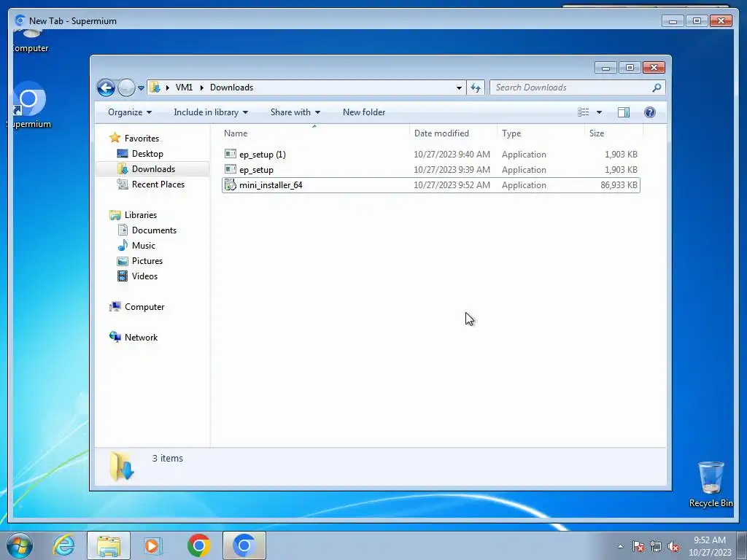Select Network in the navigation pane
Viewport: 747px width, 560px height.
[141, 338]
